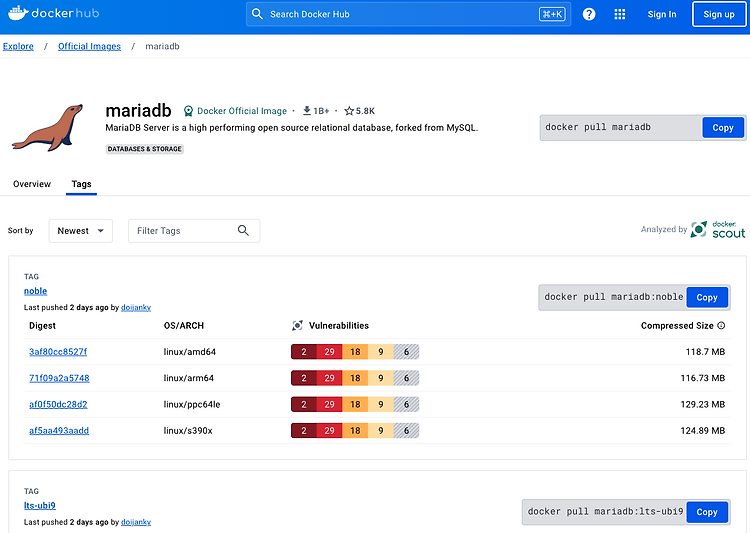
Task: Open digest 3af80cc8527f
Action: [x=58, y=352]
